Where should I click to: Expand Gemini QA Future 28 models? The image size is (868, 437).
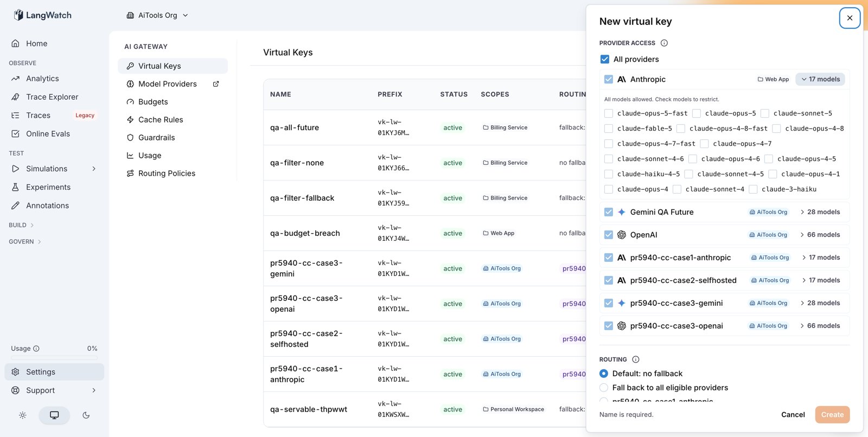[820, 212]
